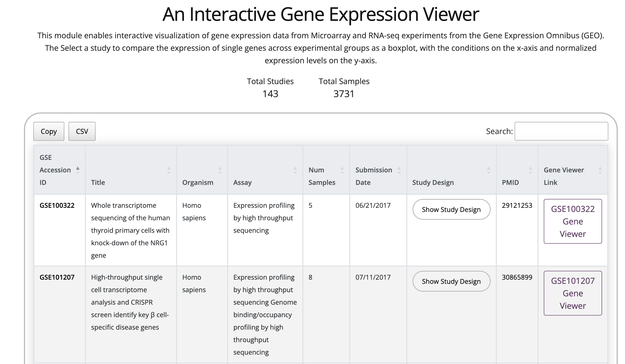The height and width of the screenshot is (364, 625).
Task: Export table using CSV button
Action: [82, 131]
